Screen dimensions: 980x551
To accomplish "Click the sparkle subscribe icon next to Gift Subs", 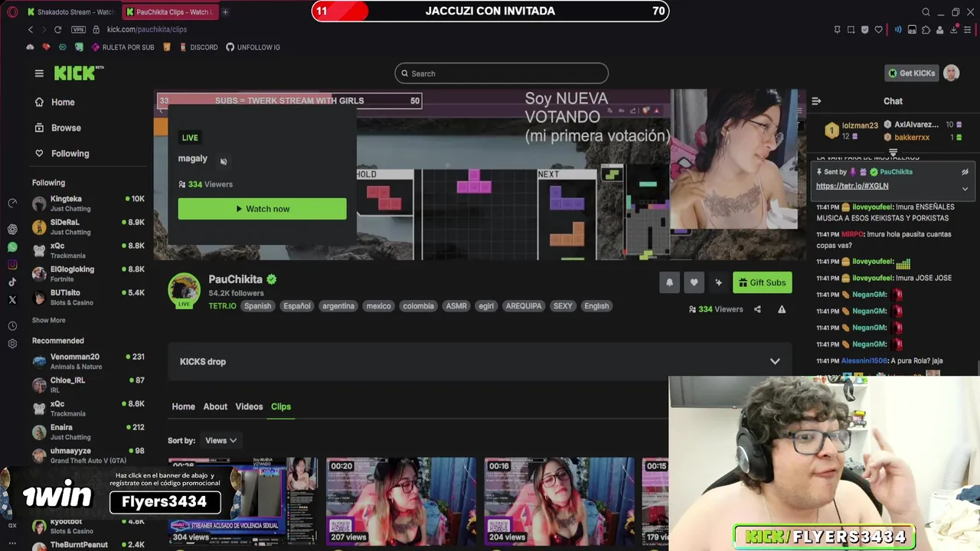I will 718,282.
